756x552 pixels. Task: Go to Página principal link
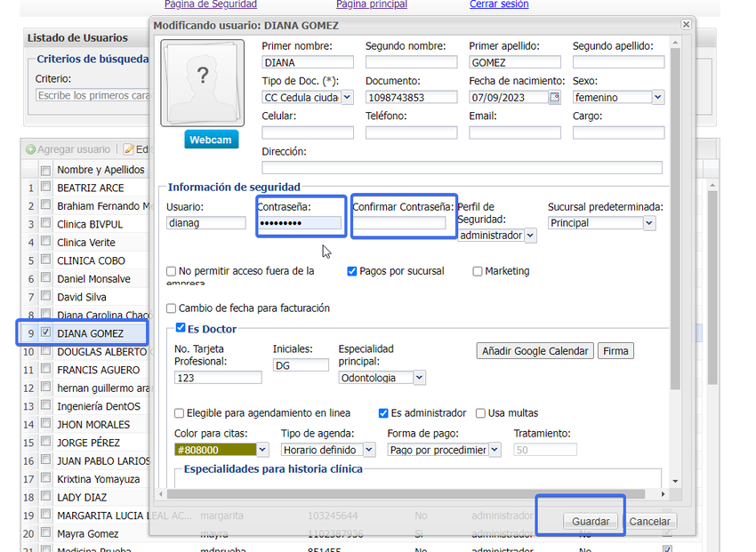pyautogui.click(x=372, y=4)
